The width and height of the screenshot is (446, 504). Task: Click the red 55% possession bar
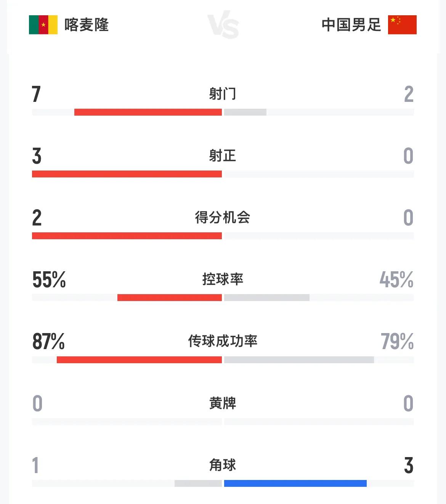click(x=170, y=298)
